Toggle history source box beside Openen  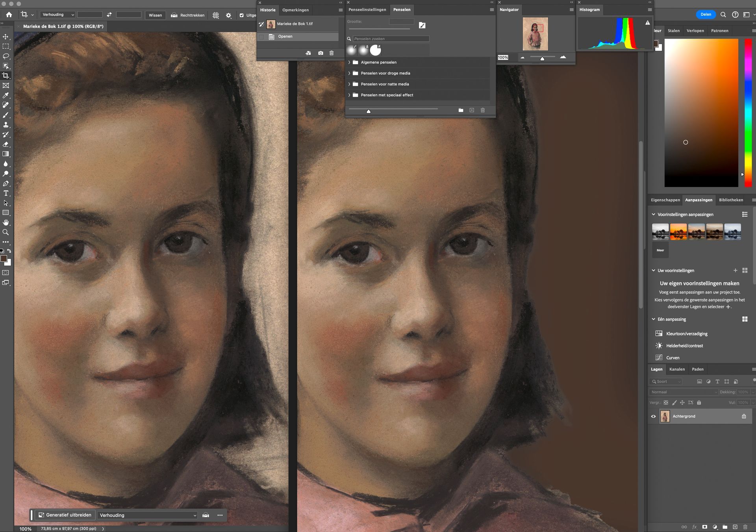pyautogui.click(x=261, y=37)
